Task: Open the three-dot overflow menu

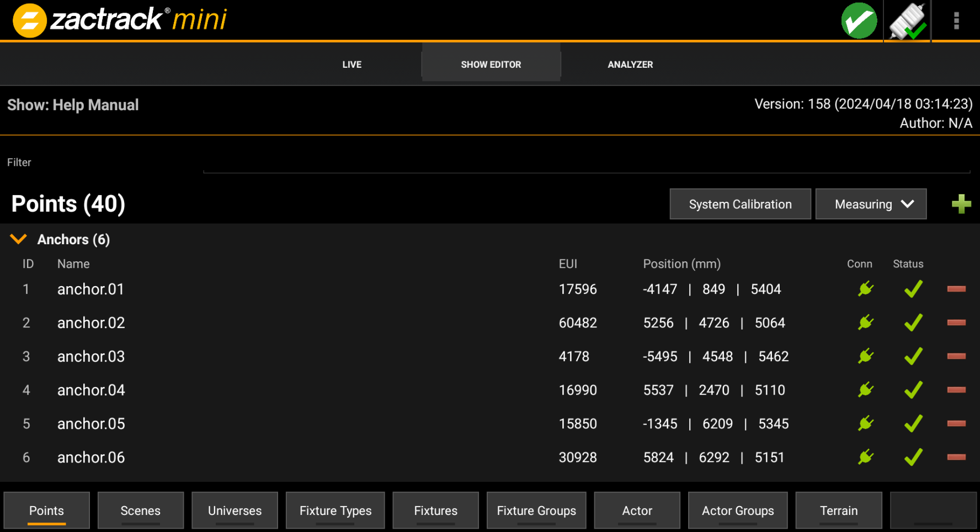Action: 956,21
